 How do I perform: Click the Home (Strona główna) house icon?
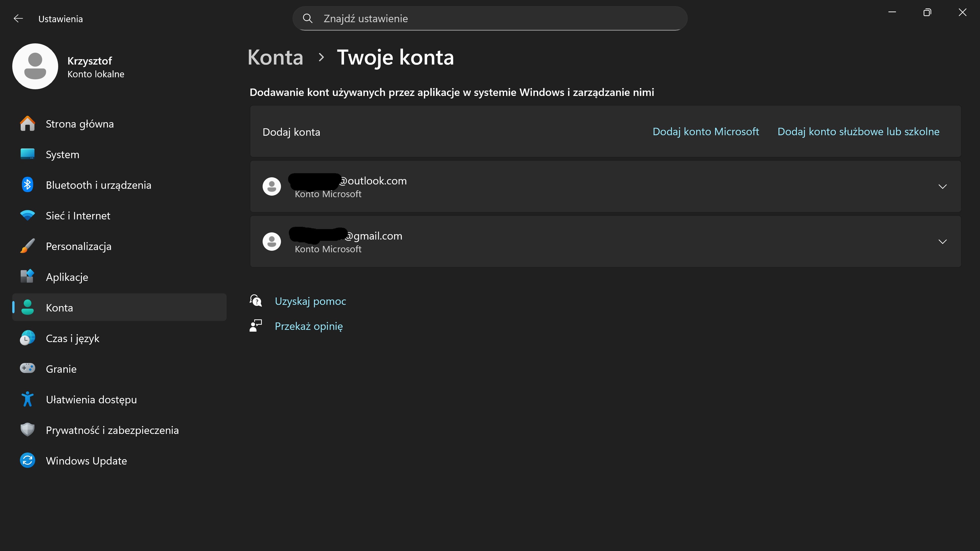tap(27, 124)
